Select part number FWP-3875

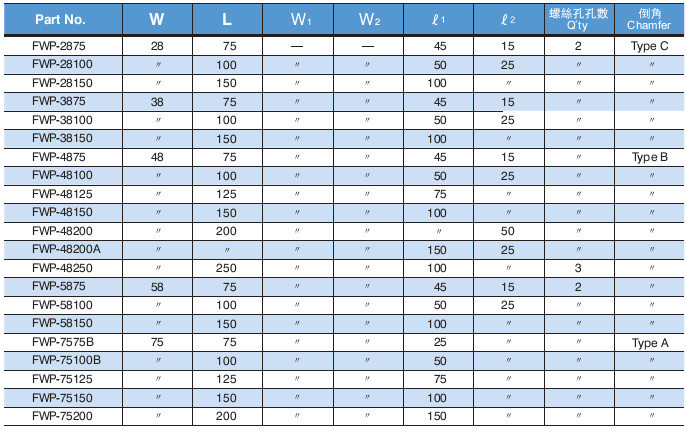[x=60, y=101]
